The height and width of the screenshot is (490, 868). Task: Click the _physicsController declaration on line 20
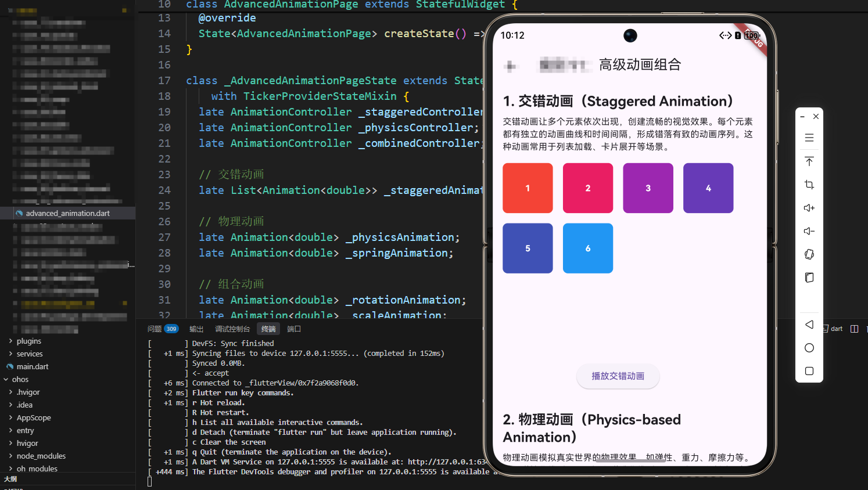tap(416, 128)
